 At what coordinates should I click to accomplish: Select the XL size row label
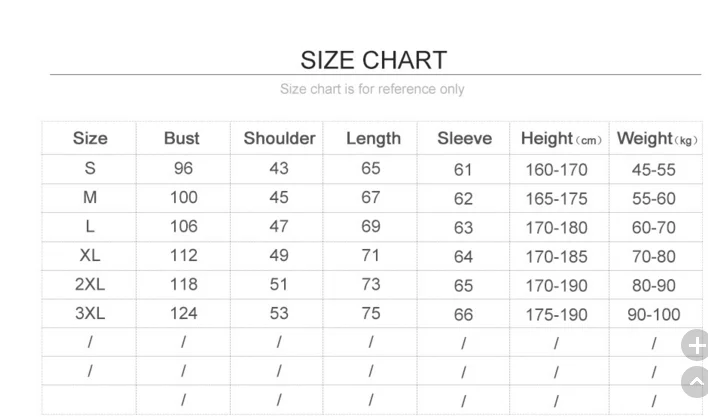pyautogui.click(x=90, y=255)
